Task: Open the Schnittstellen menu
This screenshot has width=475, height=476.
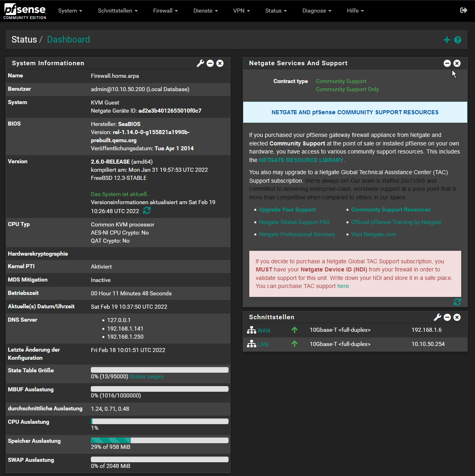Action: 118,11
